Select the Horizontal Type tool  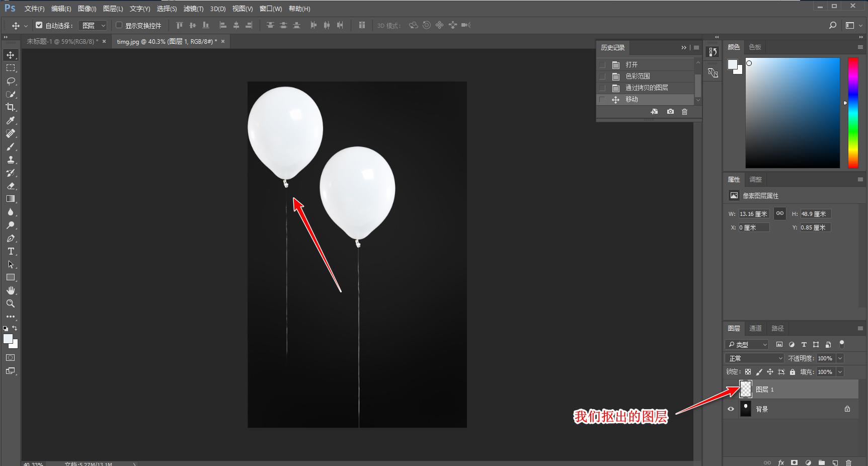click(x=11, y=251)
